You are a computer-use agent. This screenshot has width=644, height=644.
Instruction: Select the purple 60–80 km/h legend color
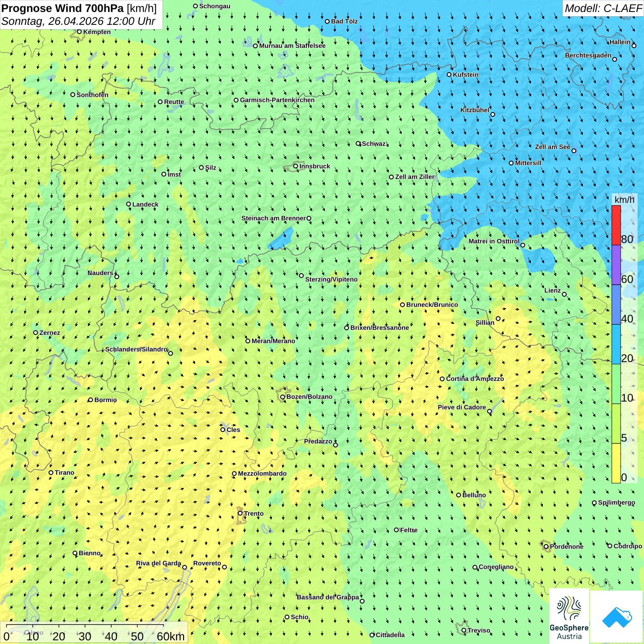click(x=616, y=265)
